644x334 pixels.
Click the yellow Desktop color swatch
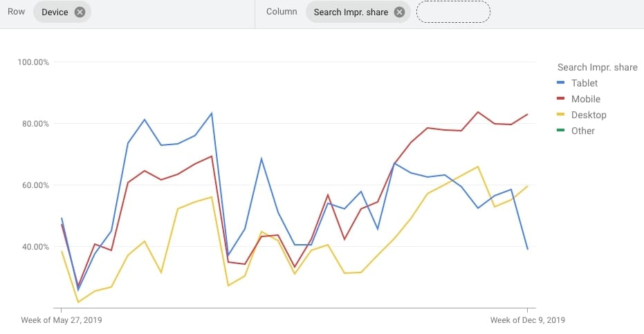[560, 114]
